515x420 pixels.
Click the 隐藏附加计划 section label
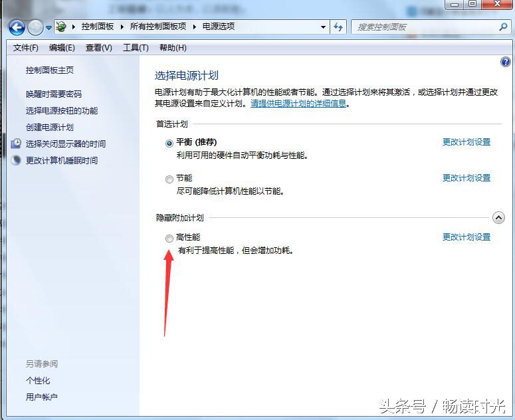[179, 218]
